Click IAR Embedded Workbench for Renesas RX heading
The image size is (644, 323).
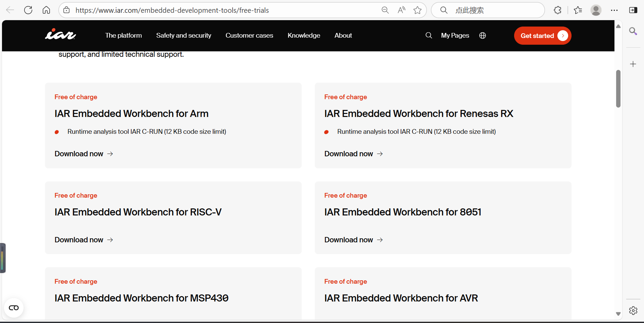pos(419,114)
